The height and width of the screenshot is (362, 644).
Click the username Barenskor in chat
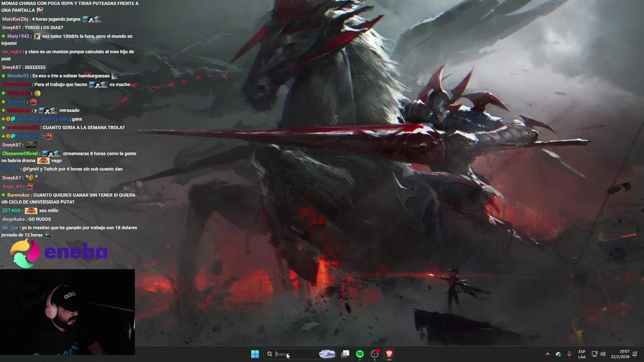click(19, 195)
